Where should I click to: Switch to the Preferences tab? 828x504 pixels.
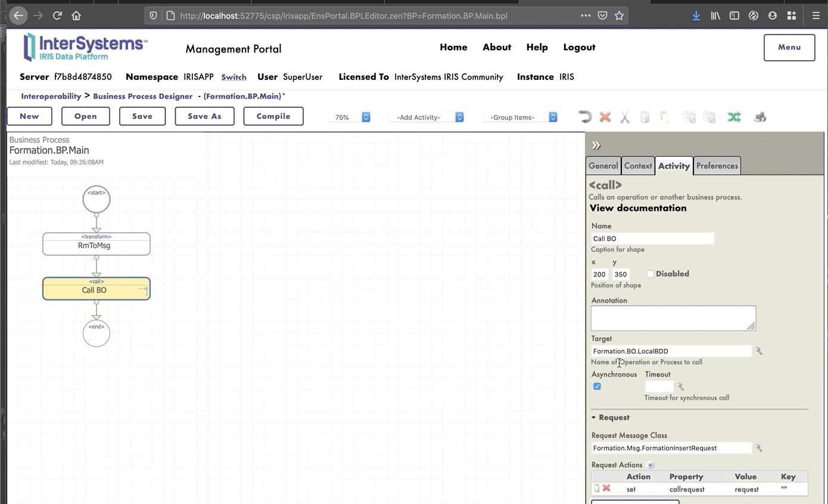(717, 166)
